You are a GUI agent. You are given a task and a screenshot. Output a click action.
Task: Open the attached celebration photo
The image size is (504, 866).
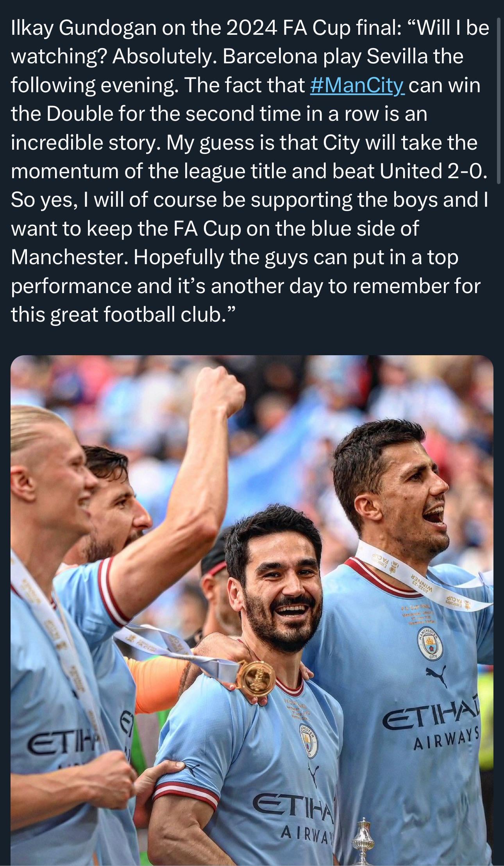(252, 610)
